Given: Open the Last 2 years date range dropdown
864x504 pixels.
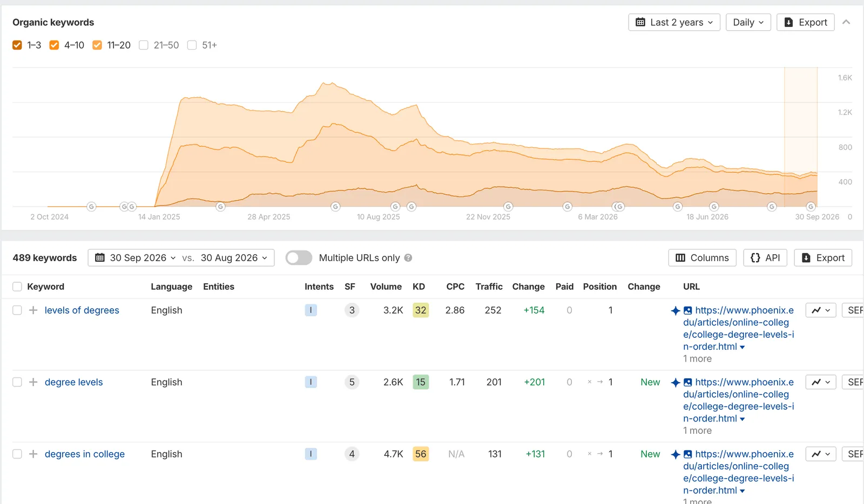Looking at the screenshot, I should [x=674, y=22].
